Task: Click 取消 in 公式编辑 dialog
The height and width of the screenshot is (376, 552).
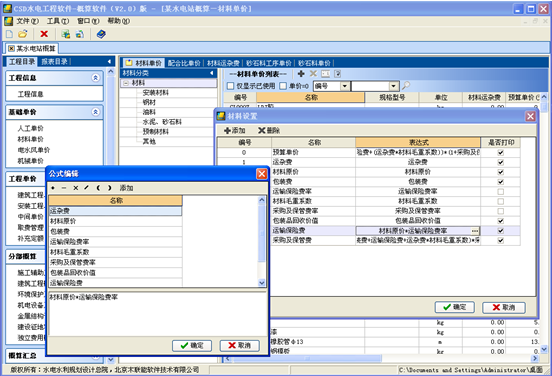Action: point(239,345)
